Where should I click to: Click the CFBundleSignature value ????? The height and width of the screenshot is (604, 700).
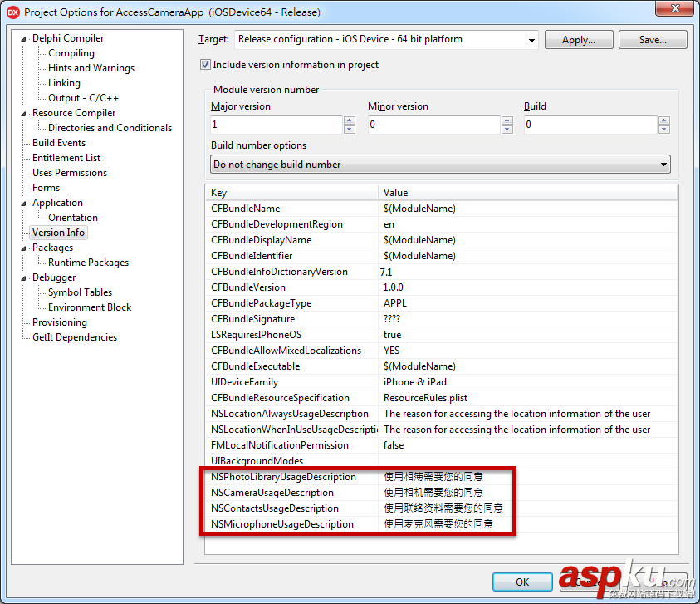coord(392,319)
